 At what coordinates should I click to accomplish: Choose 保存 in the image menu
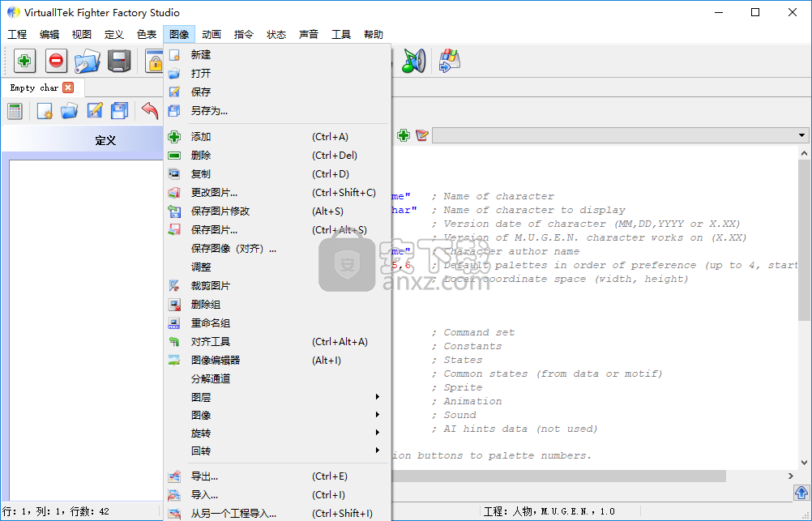[277, 92]
